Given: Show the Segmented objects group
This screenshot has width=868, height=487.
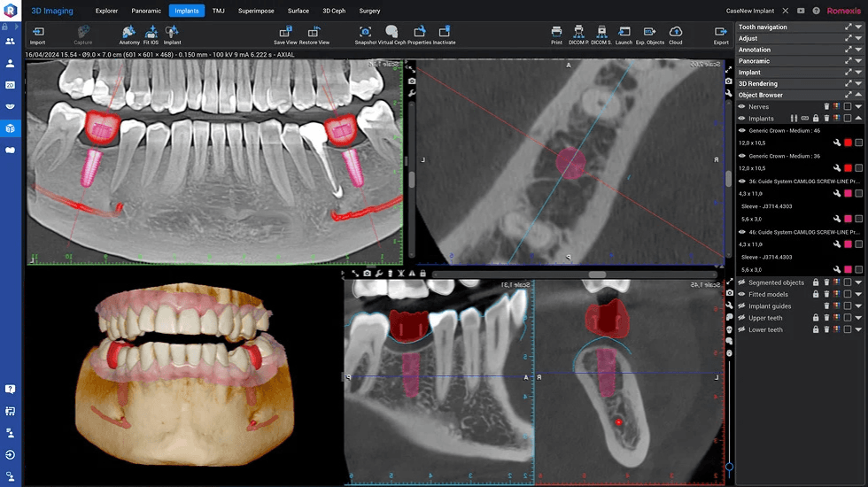Looking at the screenshot, I should (742, 282).
